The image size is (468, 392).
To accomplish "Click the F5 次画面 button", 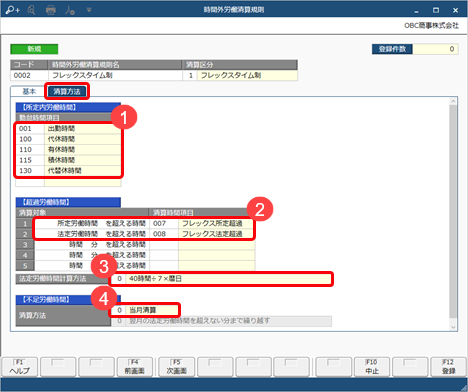I will point(177,367).
